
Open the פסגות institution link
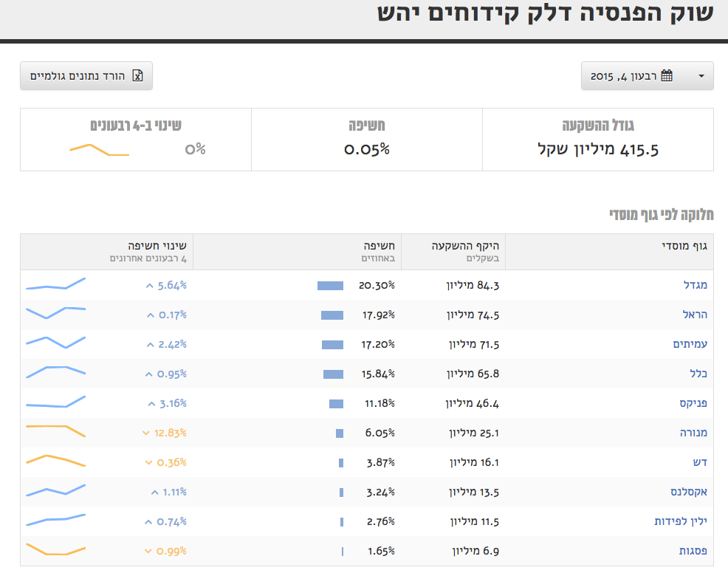[x=693, y=551]
